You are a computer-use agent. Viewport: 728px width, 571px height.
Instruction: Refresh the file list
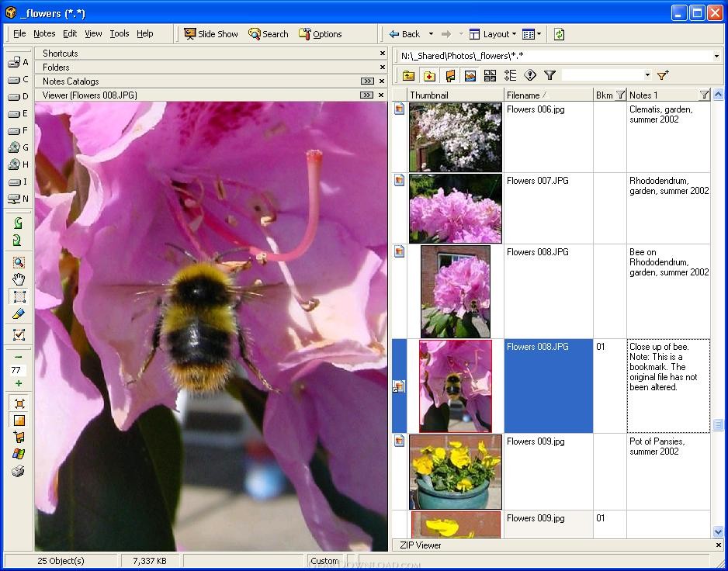pos(559,34)
